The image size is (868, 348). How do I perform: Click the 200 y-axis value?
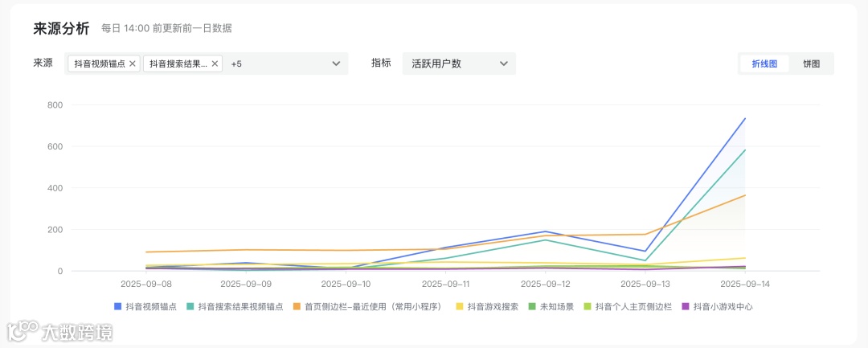55,230
